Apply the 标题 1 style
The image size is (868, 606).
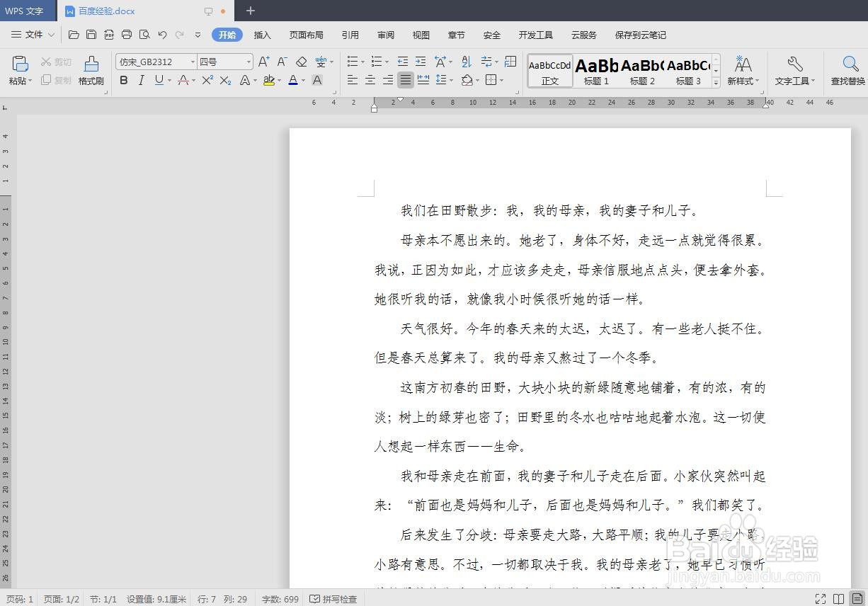[596, 71]
